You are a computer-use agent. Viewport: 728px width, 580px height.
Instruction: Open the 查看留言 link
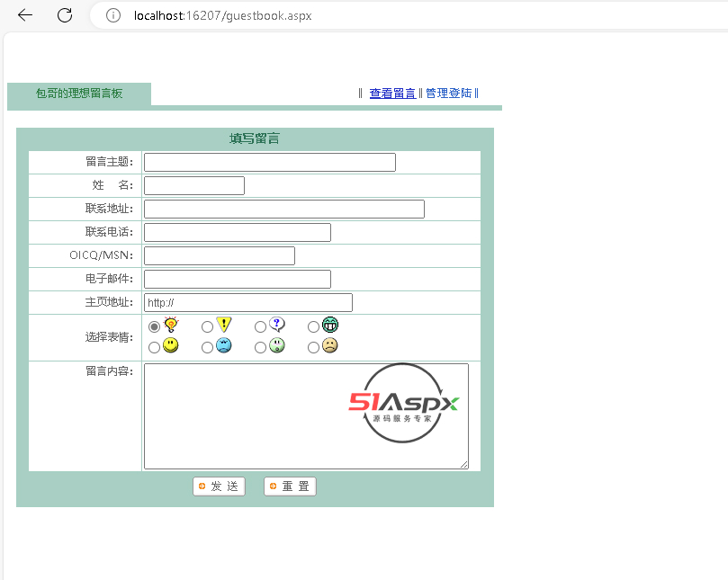[392, 94]
